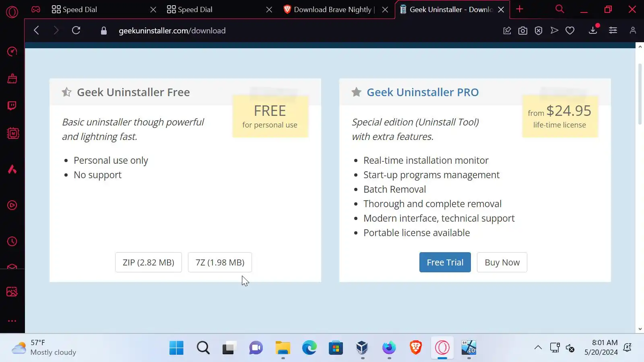Open VirtualBox cube icon in taskbar
644x362 pixels.
pos(362,348)
